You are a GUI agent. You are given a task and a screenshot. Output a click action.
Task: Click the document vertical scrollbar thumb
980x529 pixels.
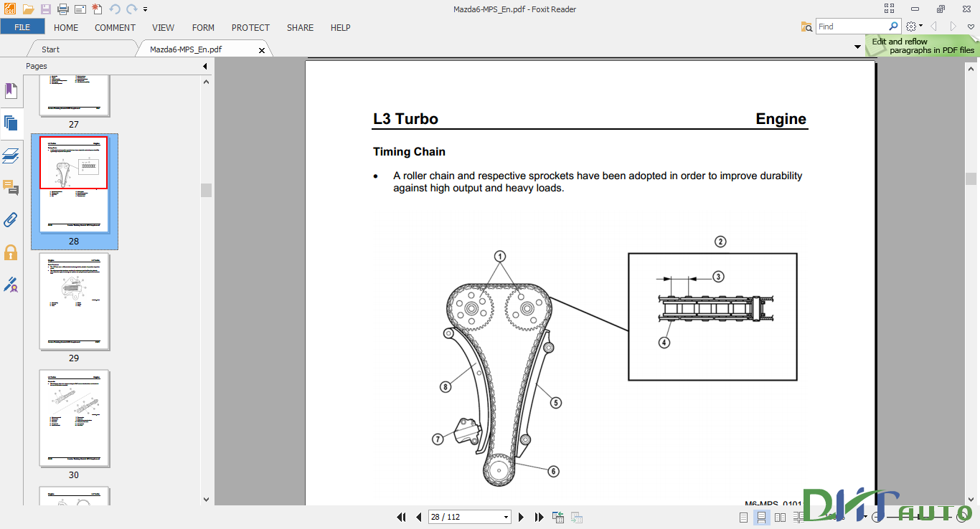coord(971,179)
